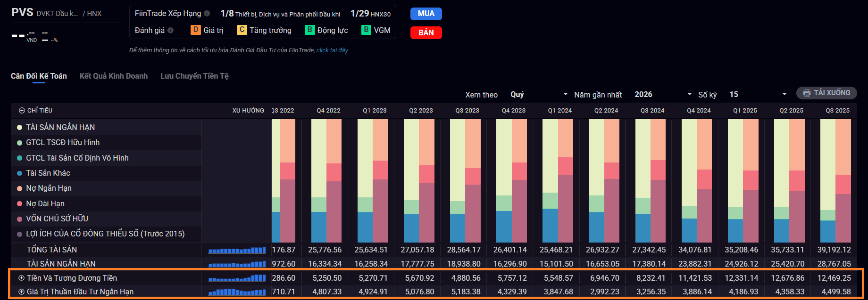Click info icon next to FiinTrade Xếp Hạng
This screenshot has height=300, width=868.
pyautogui.click(x=207, y=14)
